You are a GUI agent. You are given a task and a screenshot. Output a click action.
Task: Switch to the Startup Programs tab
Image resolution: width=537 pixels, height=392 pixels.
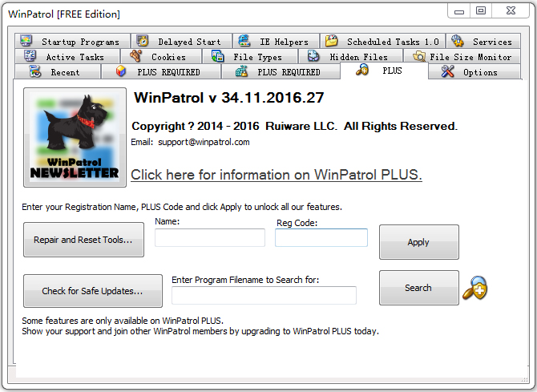pos(72,41)
